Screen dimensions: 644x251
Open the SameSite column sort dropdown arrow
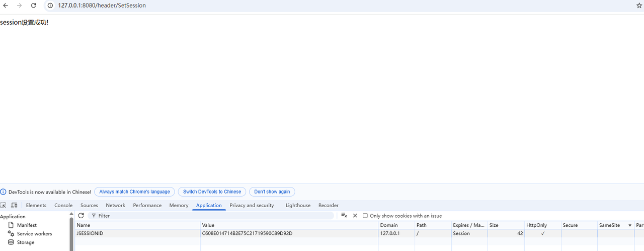(630, 225)
